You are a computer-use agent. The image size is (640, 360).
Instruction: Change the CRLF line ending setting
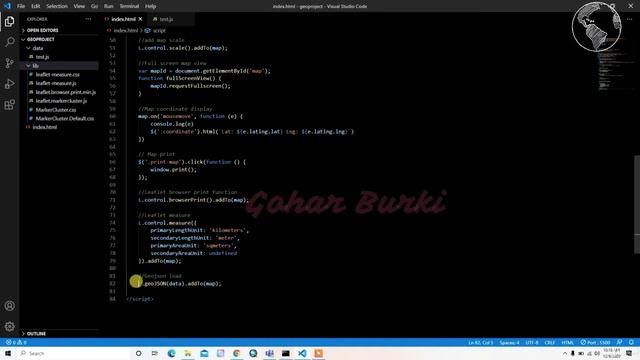[x=550, y=342]
